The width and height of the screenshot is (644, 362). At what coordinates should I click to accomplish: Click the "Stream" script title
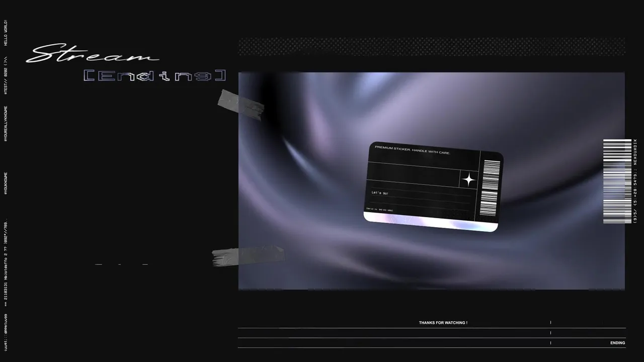(93, 54)
